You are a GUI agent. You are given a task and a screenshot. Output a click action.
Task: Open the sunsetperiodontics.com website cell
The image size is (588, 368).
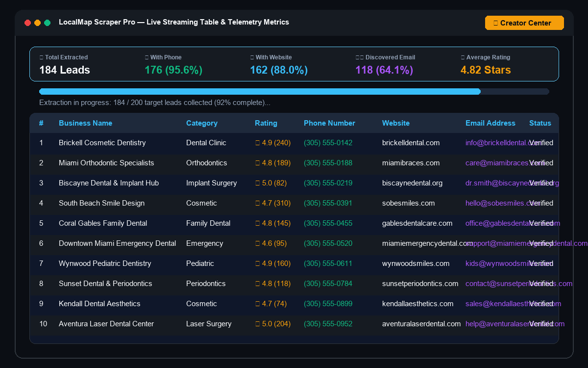(420, 284)
